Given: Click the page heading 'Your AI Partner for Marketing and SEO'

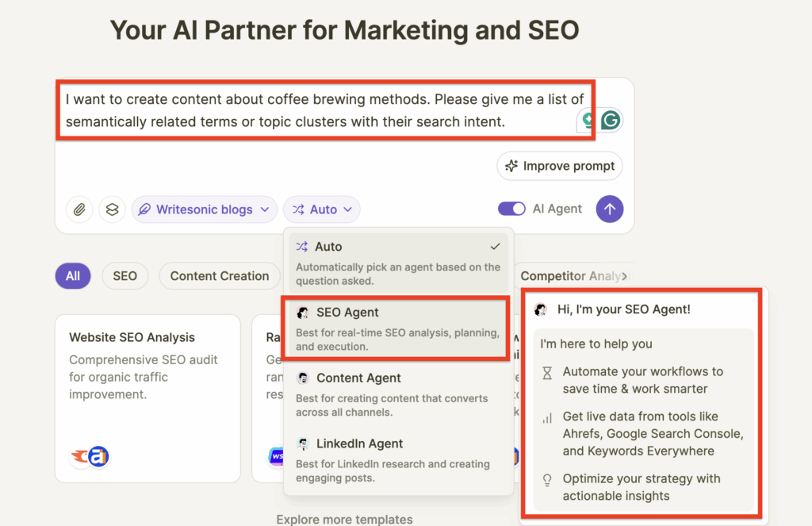Looking at the screenshot, I should pyautogui.click(x=345, y=30).
